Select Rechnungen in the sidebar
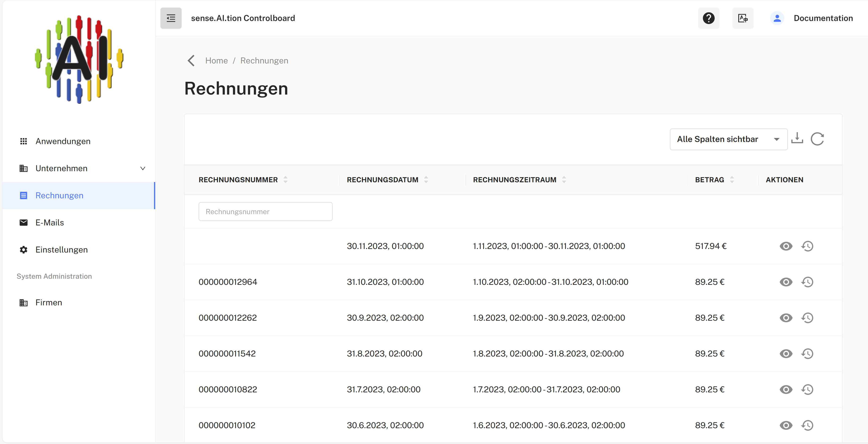The height and width of the screenshot is (444, 868). (x=79, y=195)
